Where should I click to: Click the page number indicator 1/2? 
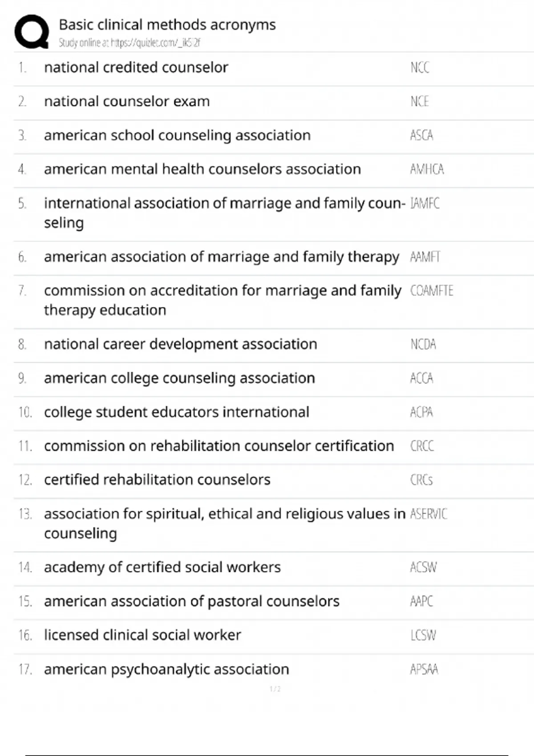(275, 689)
